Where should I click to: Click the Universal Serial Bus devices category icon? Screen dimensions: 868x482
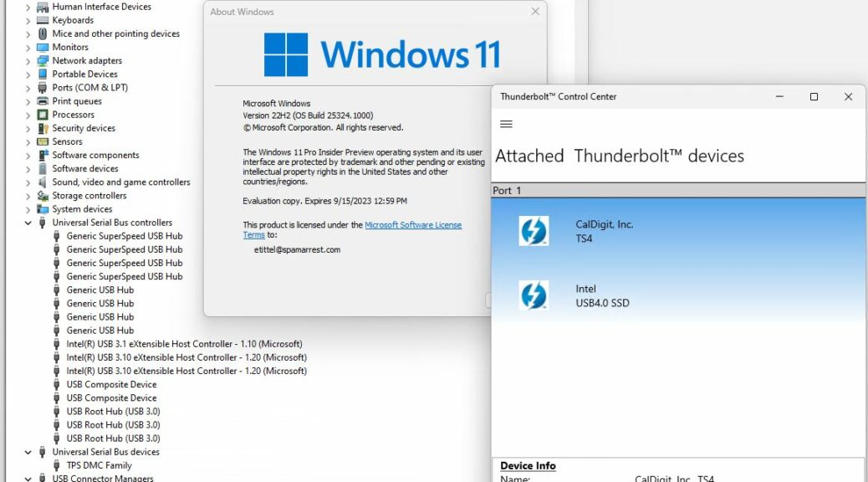click(x=43, y=452)
